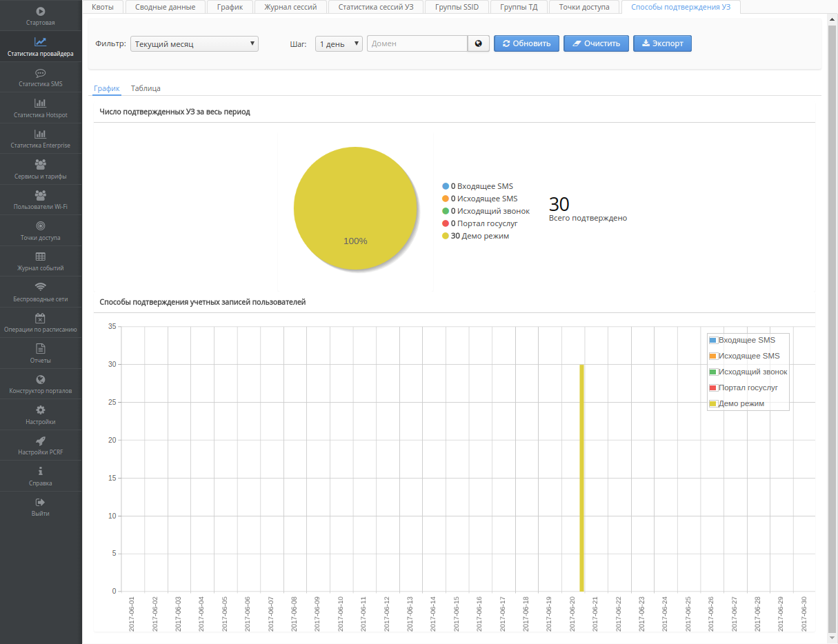
Task: Toggle Портал госуслуг series in chart legend
Action: point(748,388)
